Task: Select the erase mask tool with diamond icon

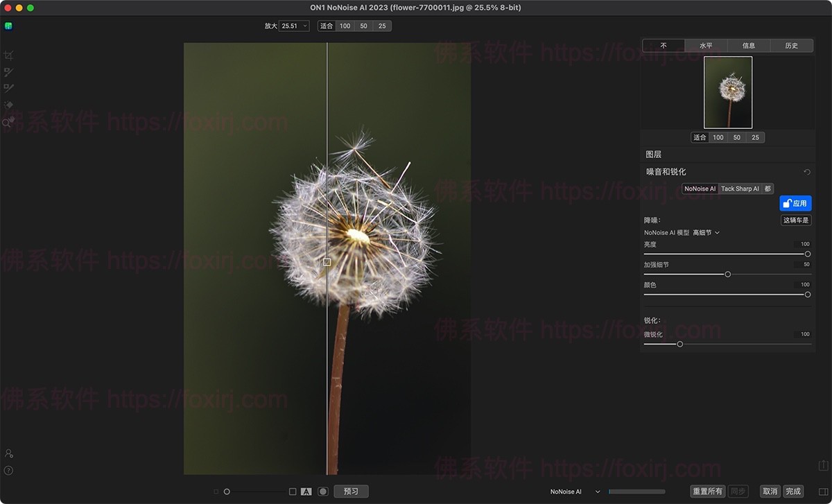Action: point(8,105)
